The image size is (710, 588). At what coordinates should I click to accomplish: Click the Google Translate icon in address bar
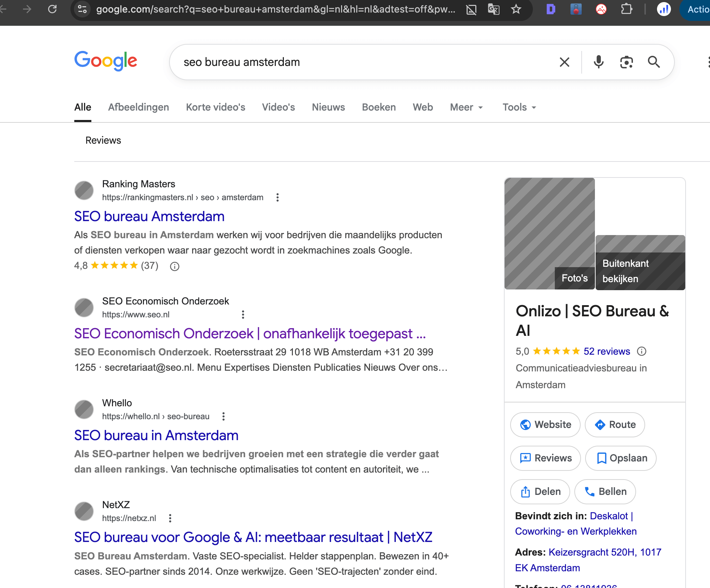(x=493, y=9)
